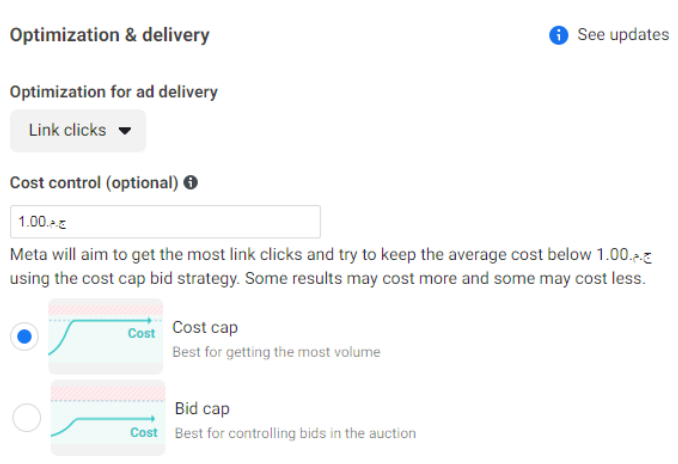This screenshot has height=464, width=678.
Task: Click the 'Cost cap' option title
Action: 205,327
